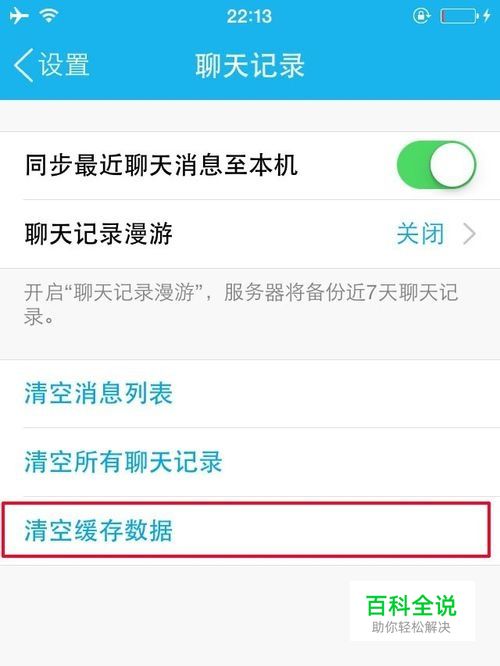The height and width of the screenshot is (666, 500).
Task: Tap the 百科全说 watermark logo
Action: pos(411,606)
